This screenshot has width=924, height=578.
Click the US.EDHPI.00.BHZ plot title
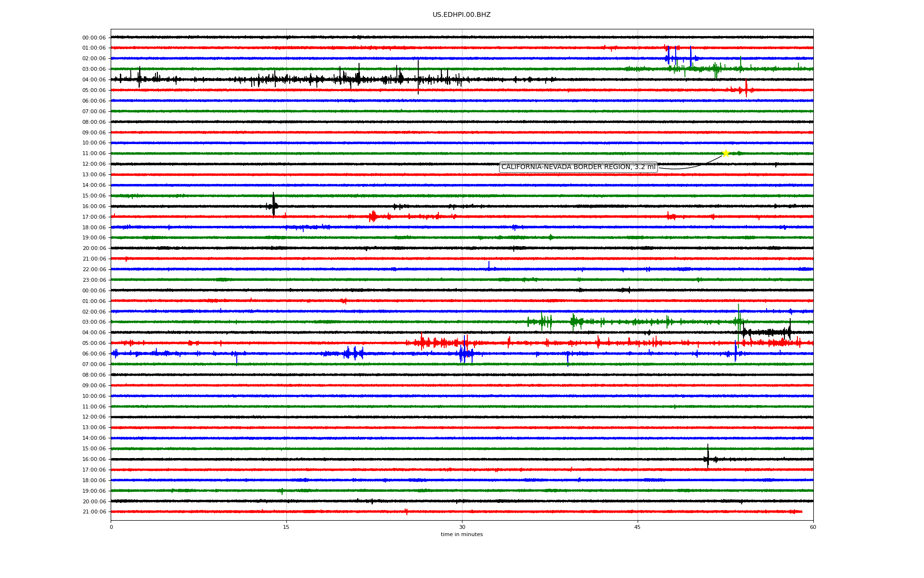462,15
